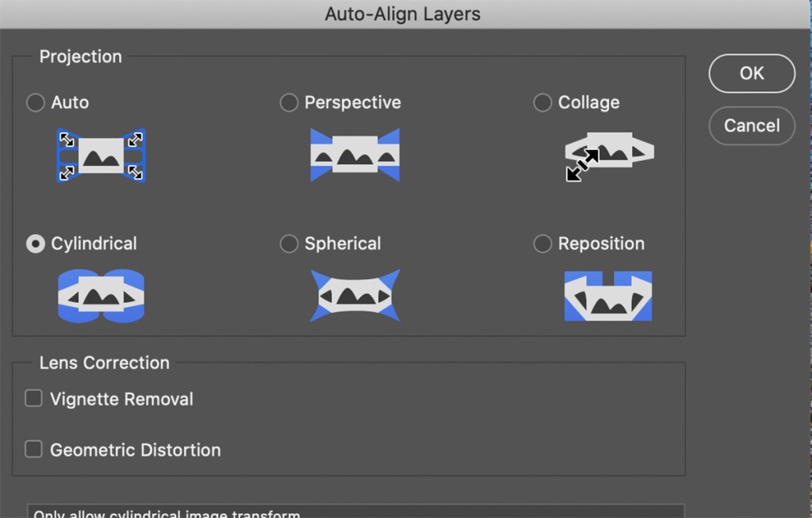This screenshot has height=518, width=812.
Task: Choose the Perspective radio button
Action: point(289,103)
